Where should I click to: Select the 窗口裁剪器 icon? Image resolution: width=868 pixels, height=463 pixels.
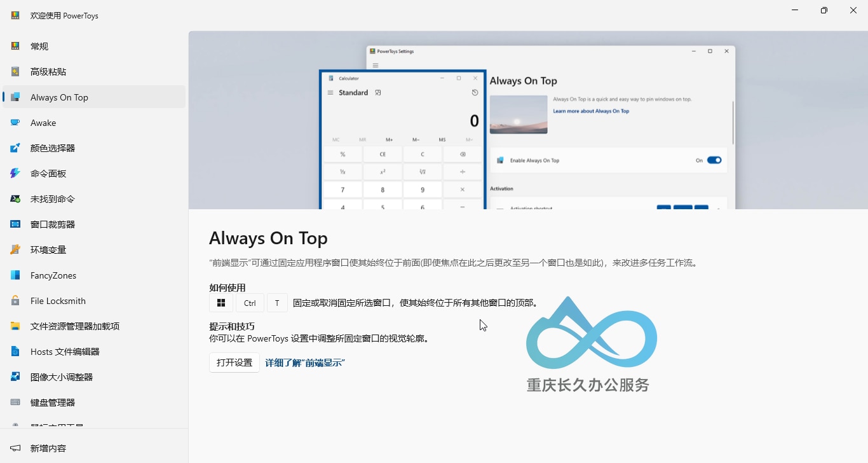[15, 224]
